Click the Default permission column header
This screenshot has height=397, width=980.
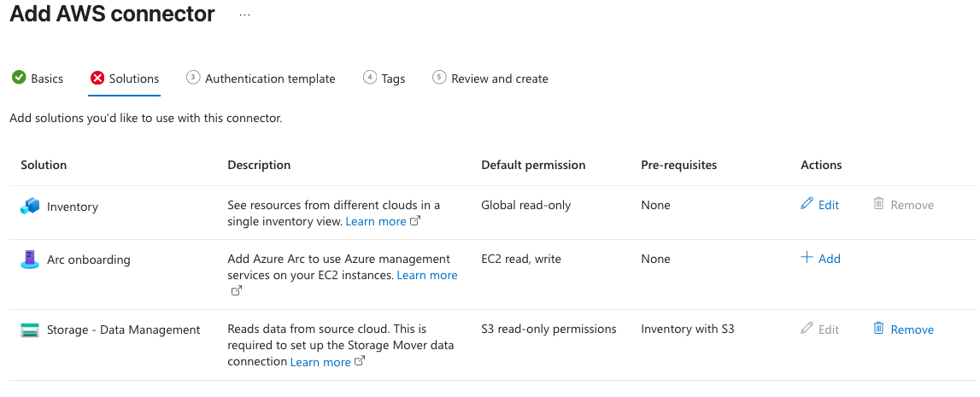[533, 165]
